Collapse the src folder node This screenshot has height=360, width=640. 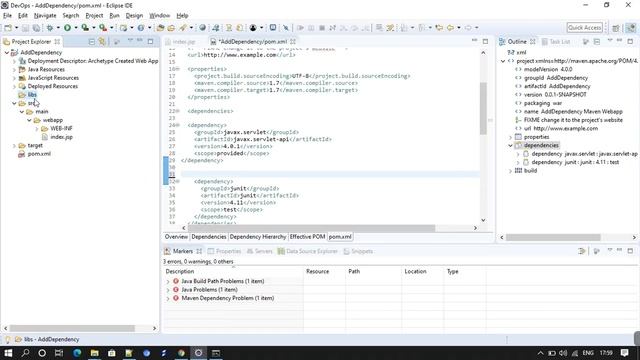(x=14, y=104)
